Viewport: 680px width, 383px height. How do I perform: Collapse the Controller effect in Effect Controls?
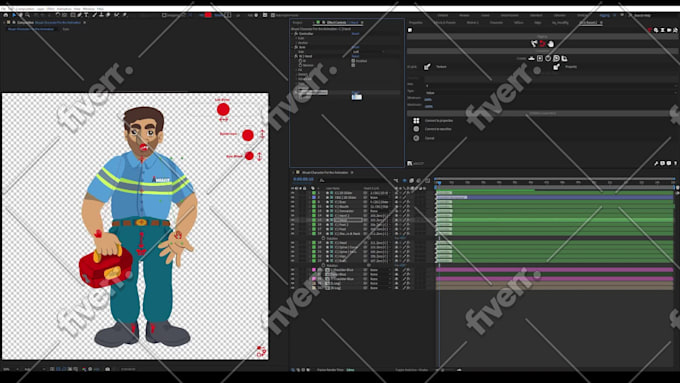(x=292, y=34)
